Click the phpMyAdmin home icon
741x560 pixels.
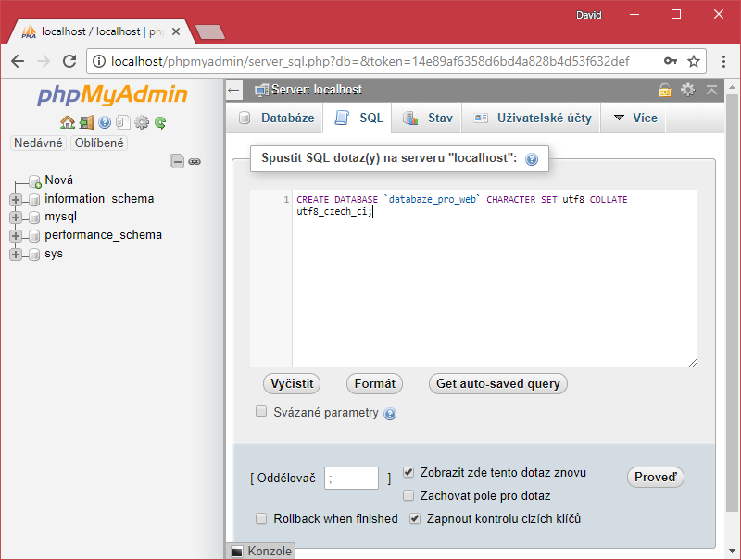tap(67, 122)
